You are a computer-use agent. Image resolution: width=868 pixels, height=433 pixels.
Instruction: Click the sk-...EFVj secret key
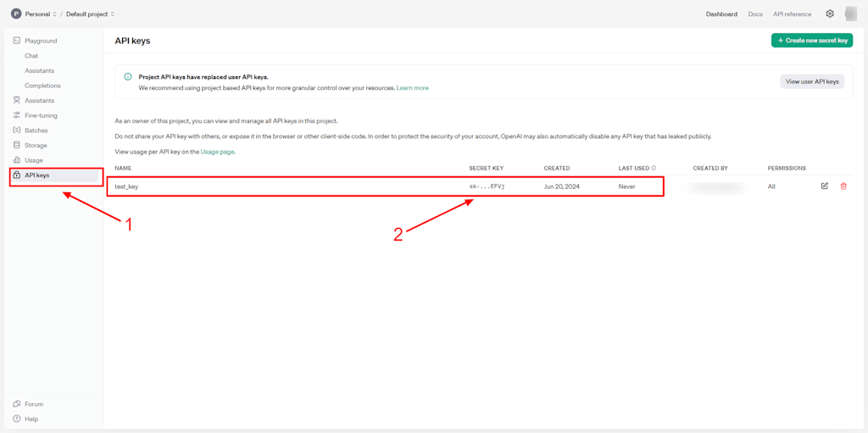pos(487,186)
